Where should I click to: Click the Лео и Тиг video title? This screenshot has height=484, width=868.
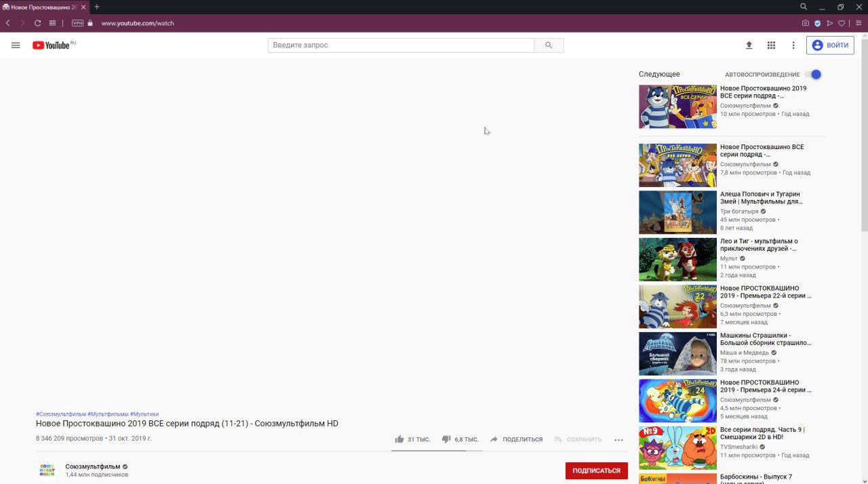759,245
